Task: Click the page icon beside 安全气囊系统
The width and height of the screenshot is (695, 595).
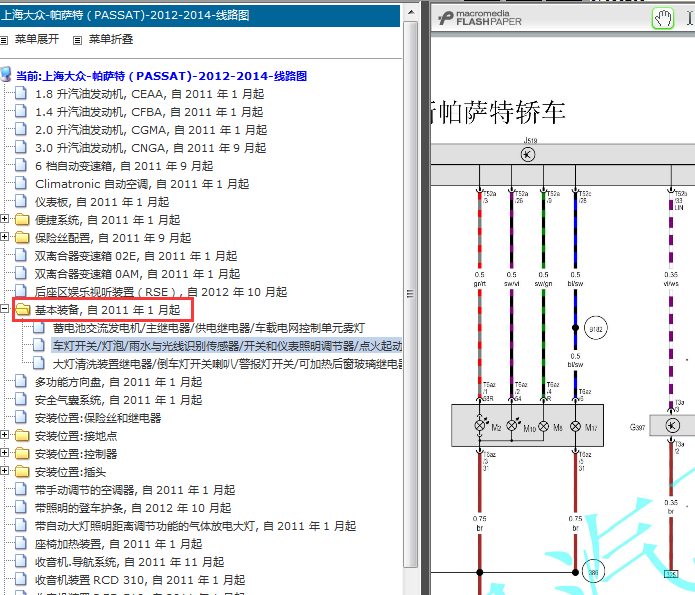Action: click(x=20, y=399)
